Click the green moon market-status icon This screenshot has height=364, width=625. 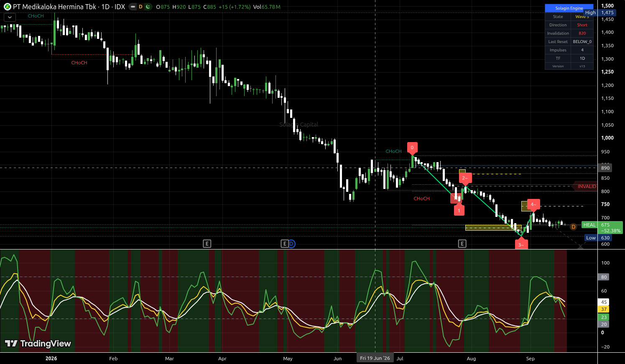coord(148,7)
